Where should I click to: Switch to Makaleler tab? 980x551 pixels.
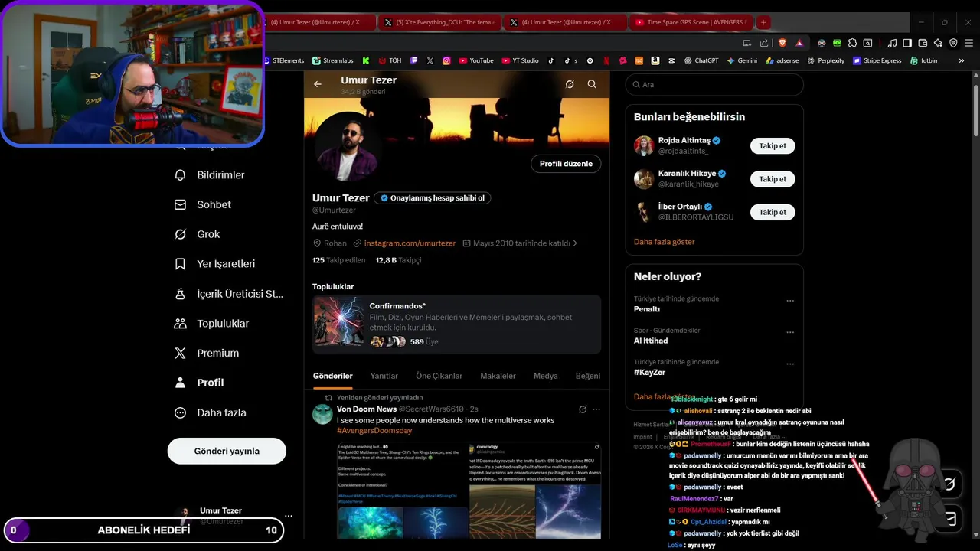pyautogui.click(x=498, y=376)
